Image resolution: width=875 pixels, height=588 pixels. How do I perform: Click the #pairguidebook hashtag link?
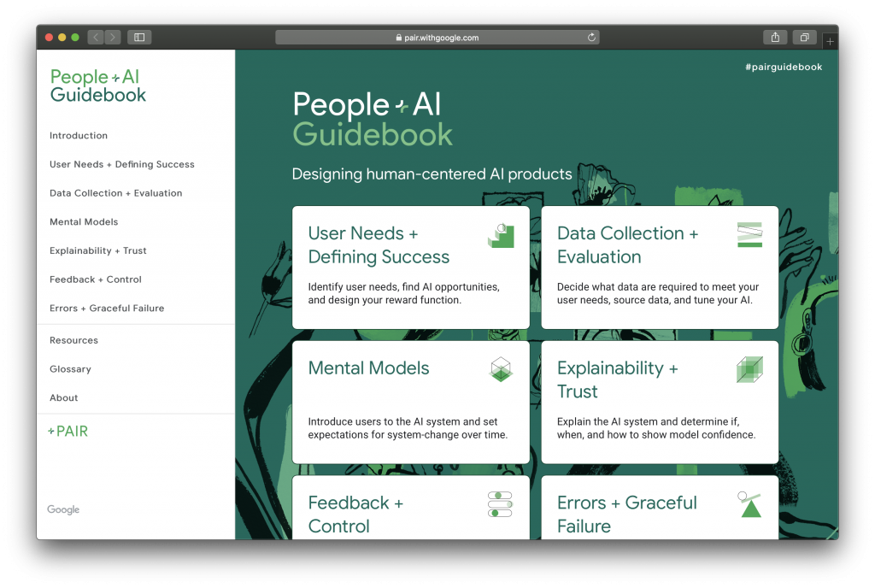click(784, 67)
